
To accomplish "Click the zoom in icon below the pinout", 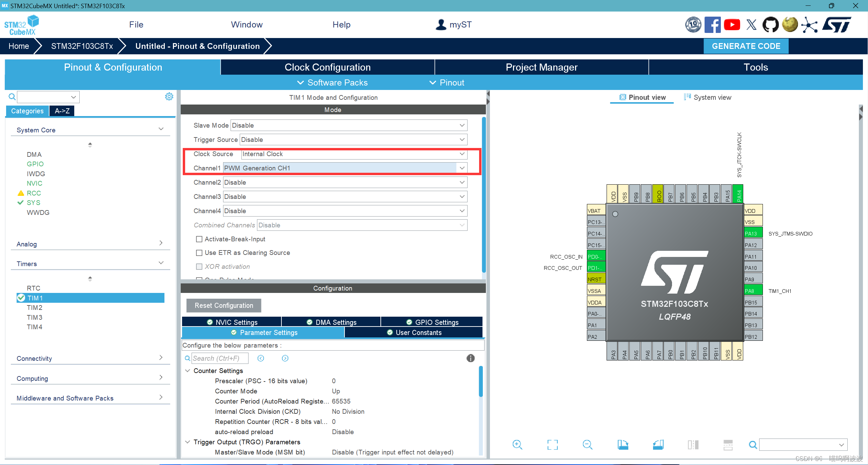I will pyautogui.click(x=517, y=445).
